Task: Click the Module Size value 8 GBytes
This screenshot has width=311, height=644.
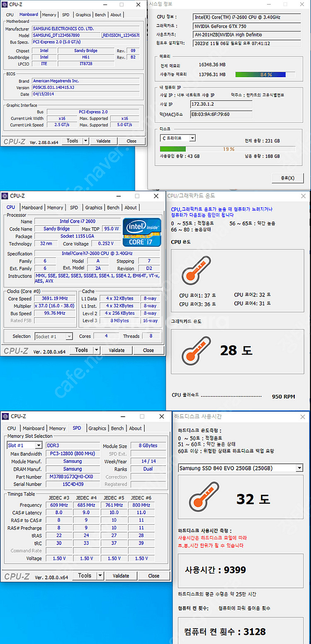Action: (x=149, y=445)
